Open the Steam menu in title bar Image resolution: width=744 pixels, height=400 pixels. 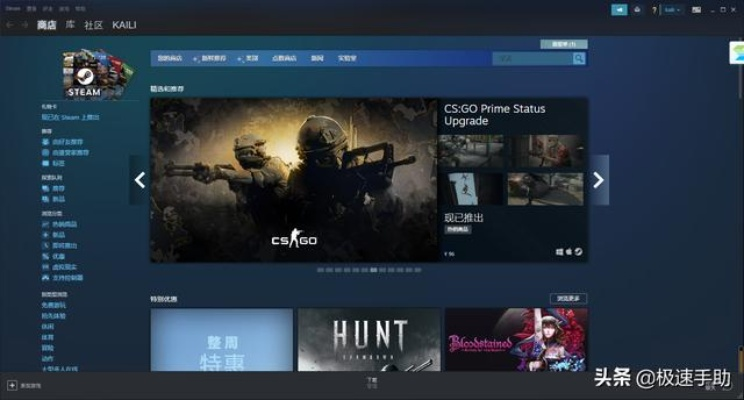tap(13, 9)
